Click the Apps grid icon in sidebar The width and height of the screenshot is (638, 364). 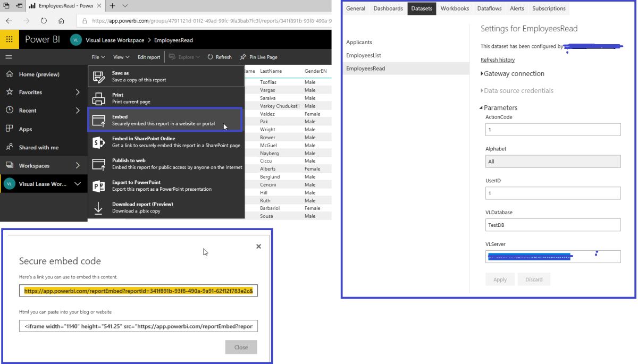[9, 129]
